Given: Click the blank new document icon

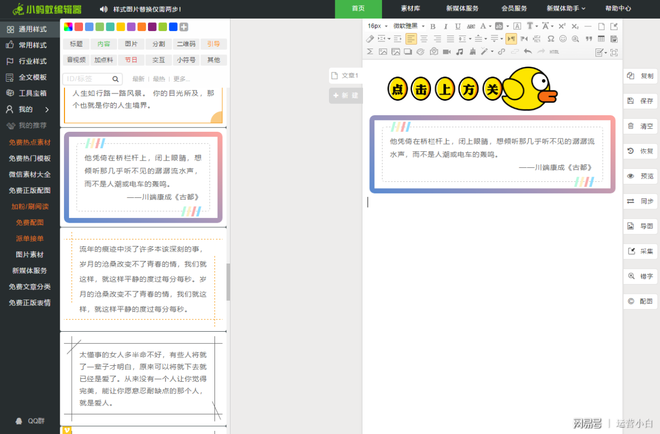Looking at the screenshot, I should (x=601, y=27).
